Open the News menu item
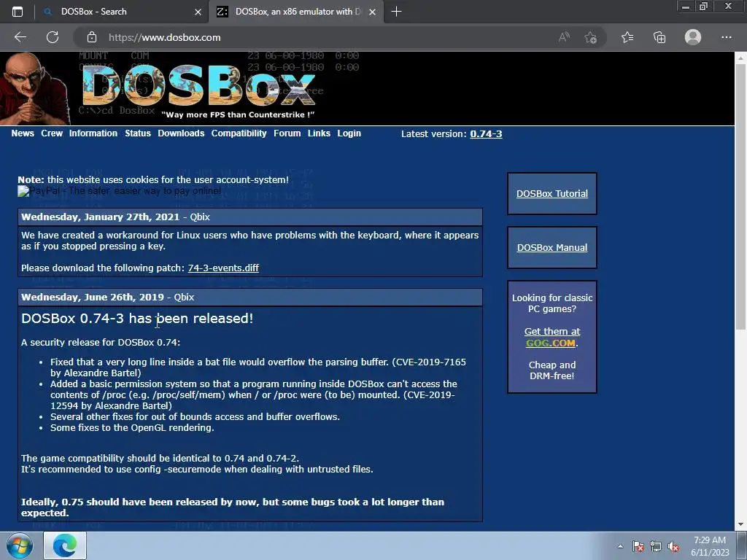Viewport: 747px width, 560px height. point(23,133)
